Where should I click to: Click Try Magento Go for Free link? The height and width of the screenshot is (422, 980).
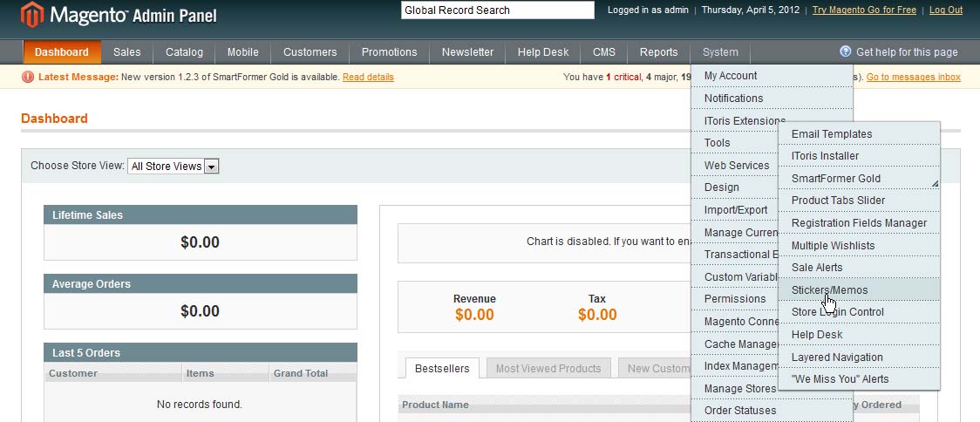pyautogui.click(x=864, y=10)
